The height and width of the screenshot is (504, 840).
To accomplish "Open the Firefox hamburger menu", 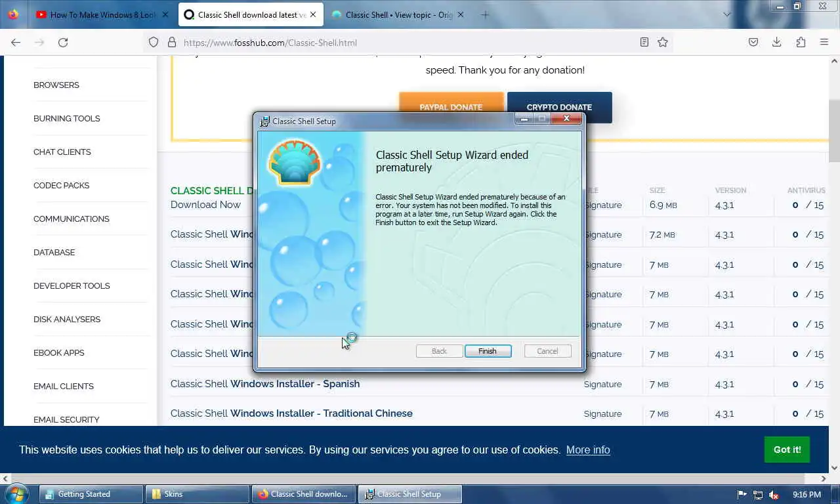I will [824, 42].
